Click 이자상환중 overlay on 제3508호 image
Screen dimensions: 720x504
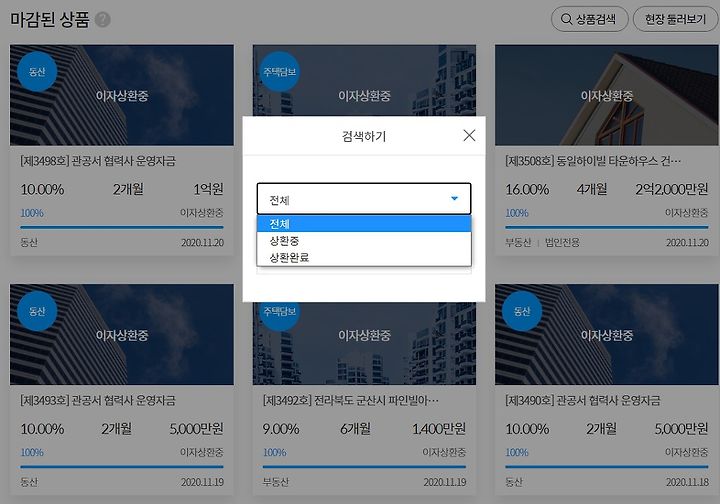[x=607, y=95]
